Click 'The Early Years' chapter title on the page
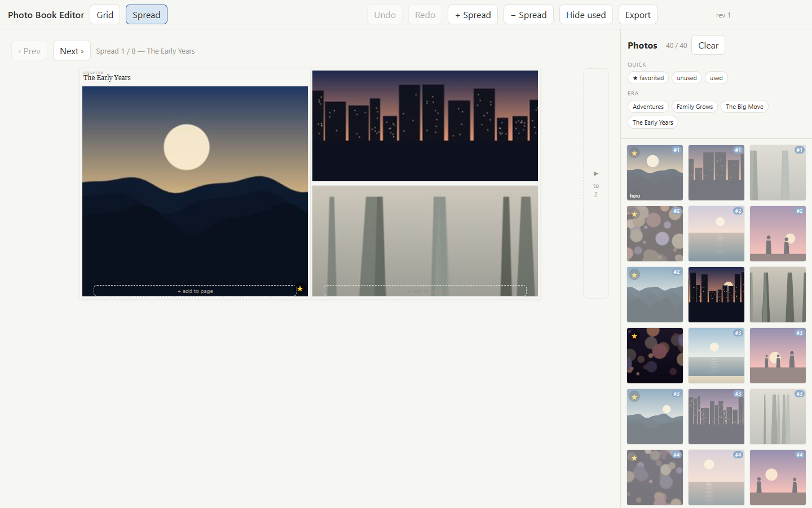 [x=107, y=78]
